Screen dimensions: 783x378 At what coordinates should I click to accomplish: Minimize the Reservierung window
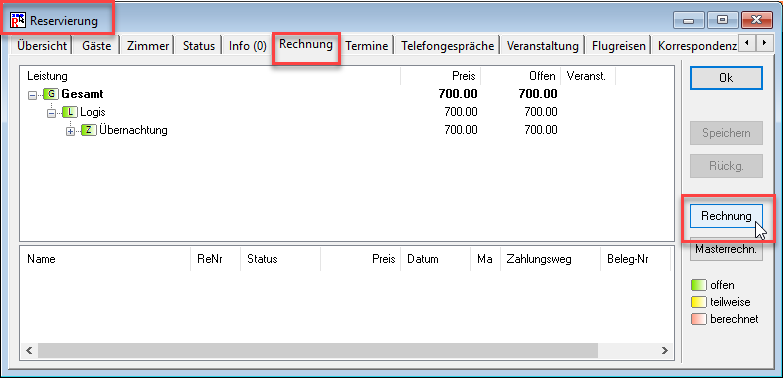point(689,20)
